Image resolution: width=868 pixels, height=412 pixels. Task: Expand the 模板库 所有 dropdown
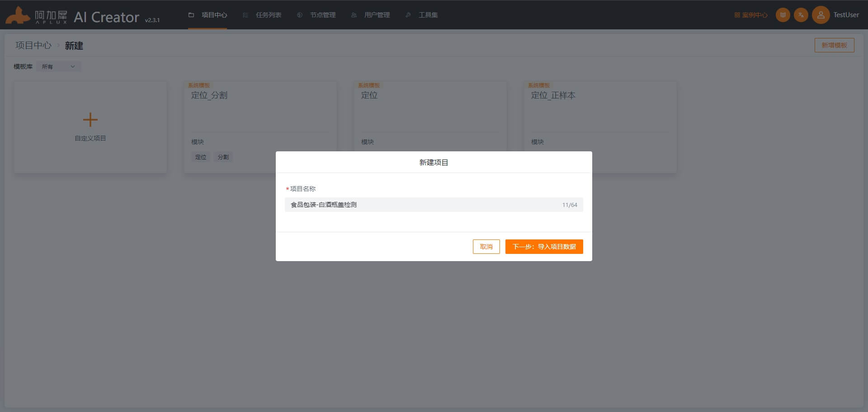point(59,66)
